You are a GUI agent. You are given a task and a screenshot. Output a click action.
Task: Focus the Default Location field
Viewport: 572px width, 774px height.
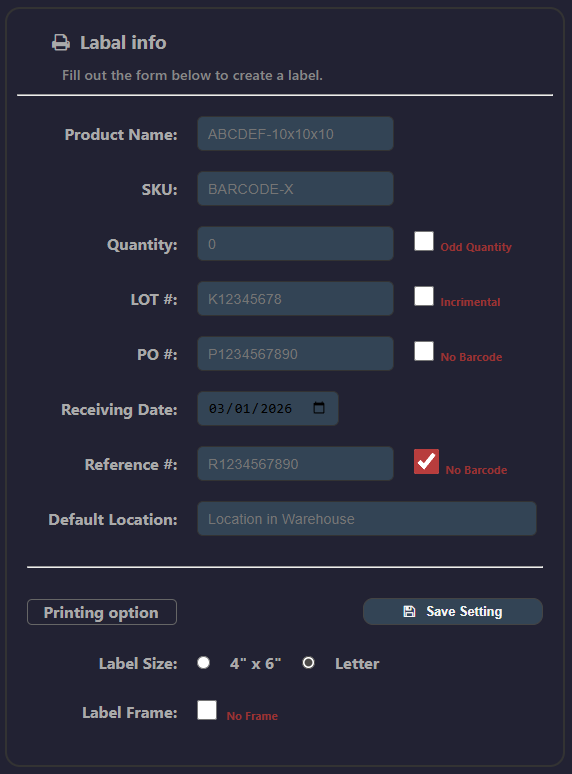(x=367, y=519)
